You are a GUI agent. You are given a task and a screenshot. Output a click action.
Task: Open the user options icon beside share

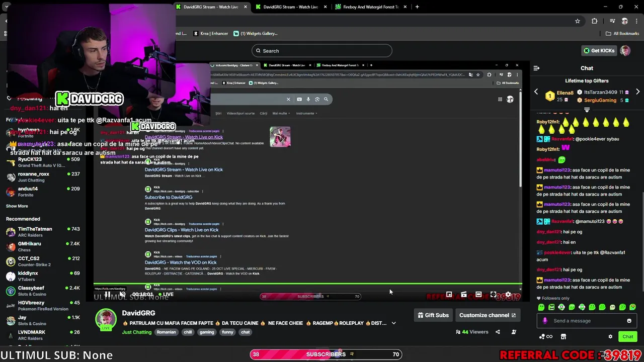click(514, 332)
